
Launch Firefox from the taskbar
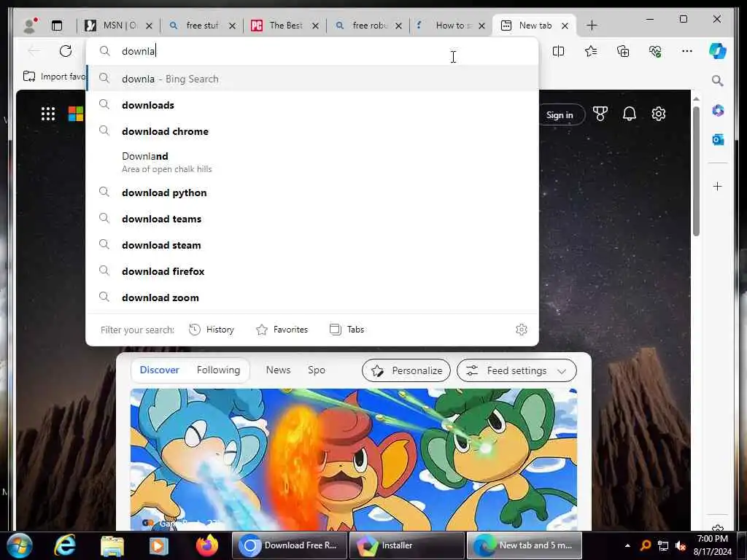point(207,545)
